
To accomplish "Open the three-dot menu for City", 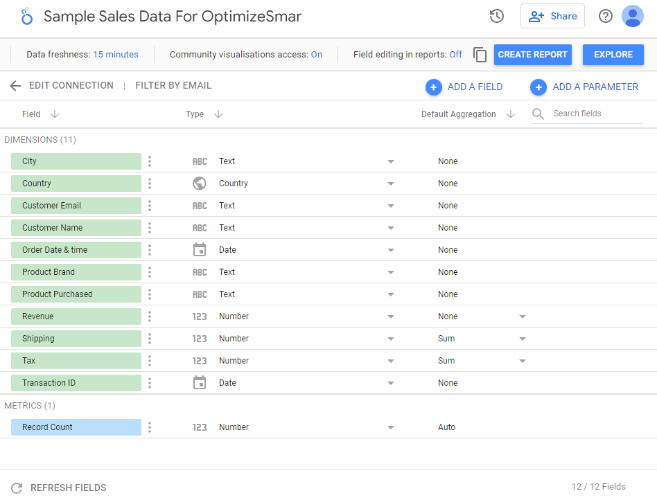I will (150, 161).
